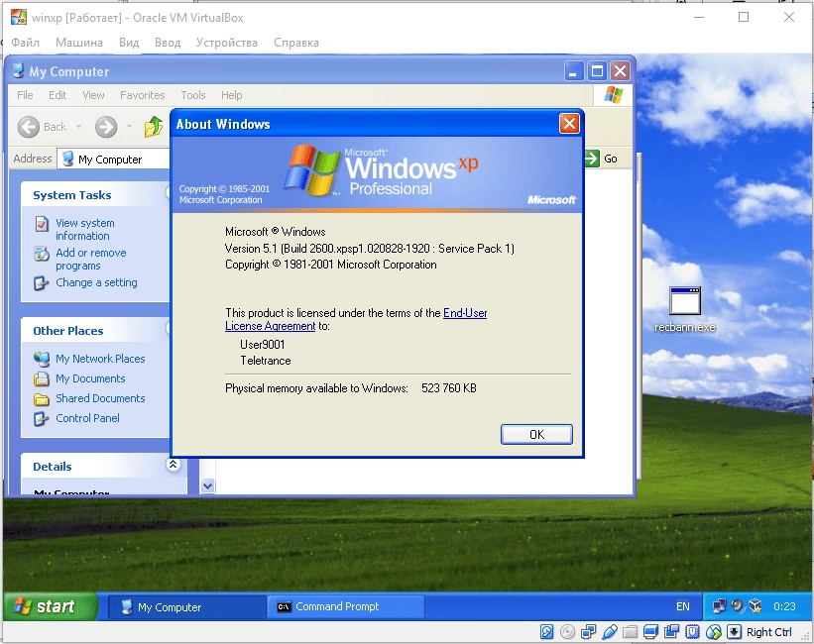814x644 pixels.
Task: Open the Edit menu in My Computer
Action: tap(58, 95)
